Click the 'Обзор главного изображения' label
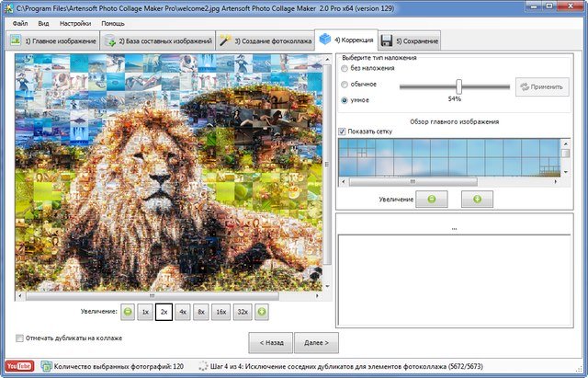The height and width of the screenshot is (378, 588). [454, 121]
